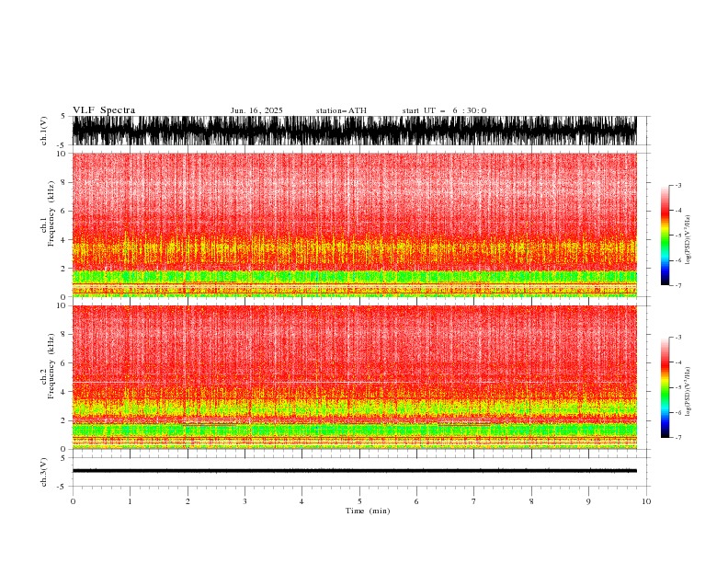Click the -7 label on ch.1 color bar
The width and height of the screenshot is (728, 563).
678,285
